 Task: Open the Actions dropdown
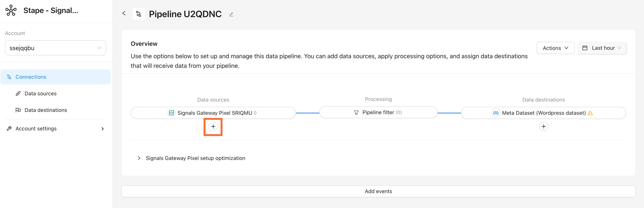click(x=555, y=48)
